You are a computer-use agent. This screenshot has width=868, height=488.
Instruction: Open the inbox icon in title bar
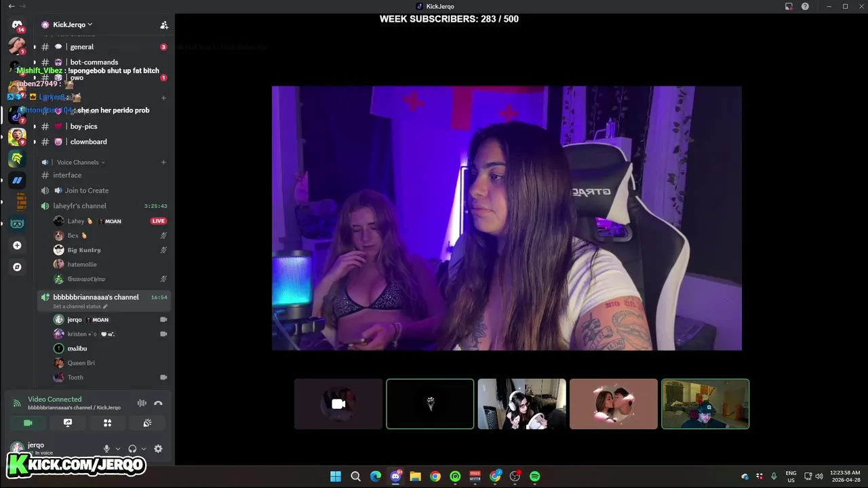point(789,6)
